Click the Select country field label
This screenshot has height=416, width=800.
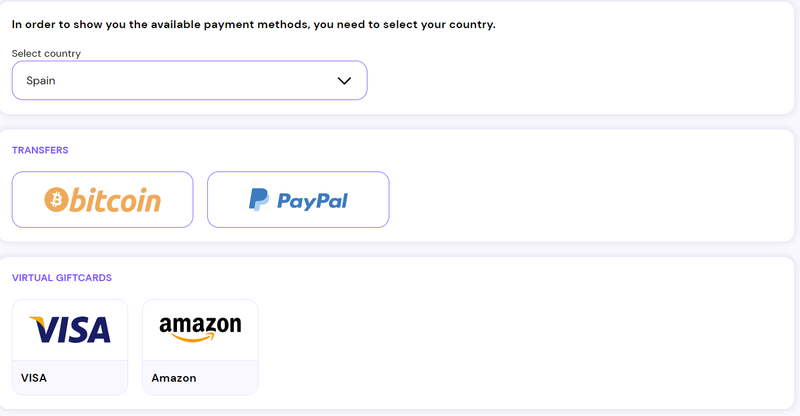point(46,54)
